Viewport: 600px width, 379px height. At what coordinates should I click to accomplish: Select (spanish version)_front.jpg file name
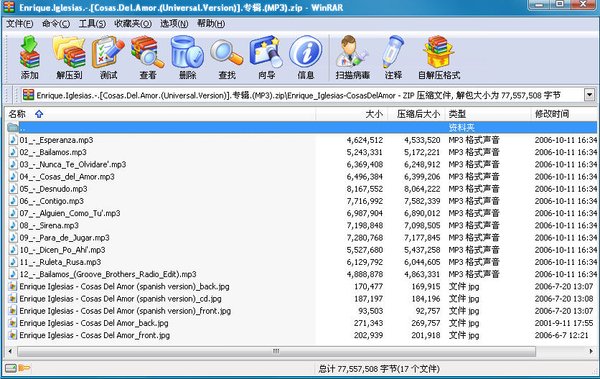tap(125, 311)
